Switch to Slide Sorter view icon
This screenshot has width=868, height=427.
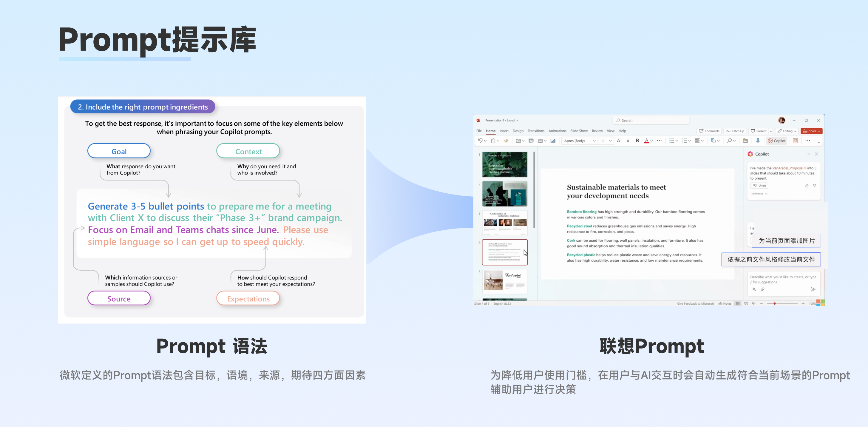(746, 304)
